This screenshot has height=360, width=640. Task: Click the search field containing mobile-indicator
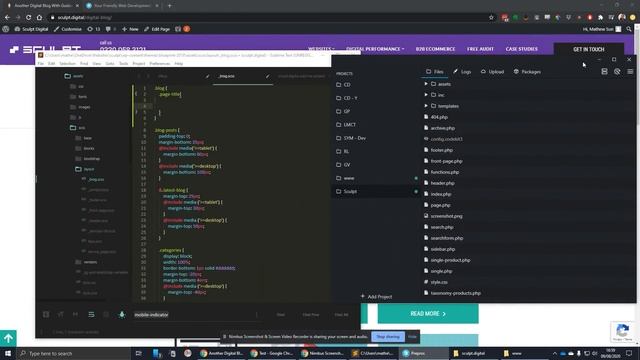(195, 315)
